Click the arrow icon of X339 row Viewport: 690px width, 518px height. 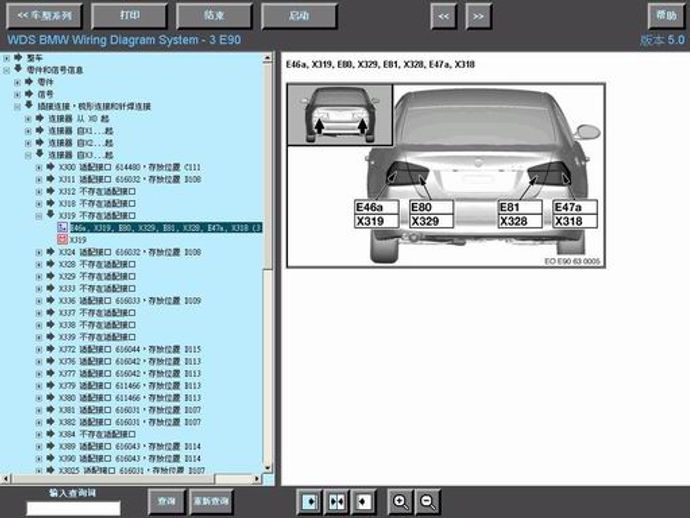point(51,337)
